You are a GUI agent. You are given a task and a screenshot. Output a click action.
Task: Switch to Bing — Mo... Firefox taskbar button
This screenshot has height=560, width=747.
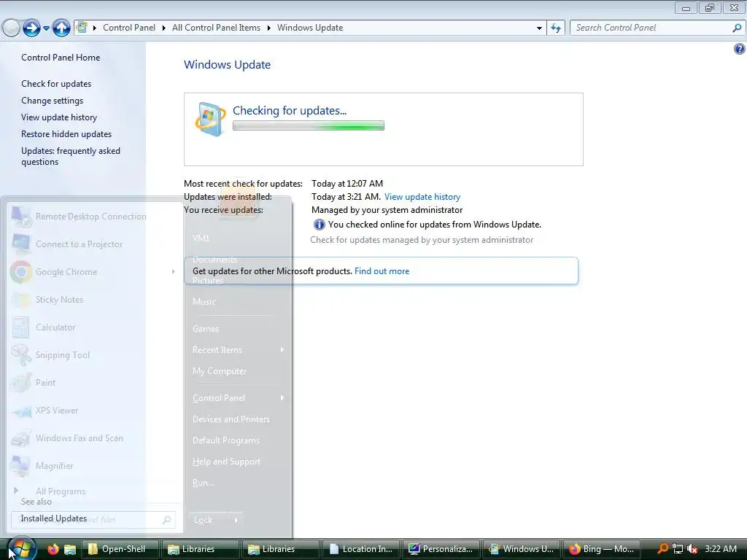[x=601, y=549]
